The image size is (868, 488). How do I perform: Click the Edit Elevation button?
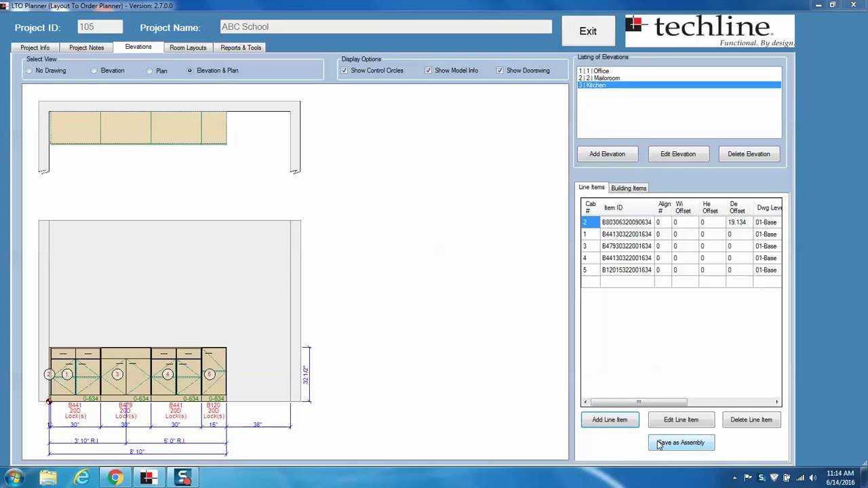tap(678, 154)
